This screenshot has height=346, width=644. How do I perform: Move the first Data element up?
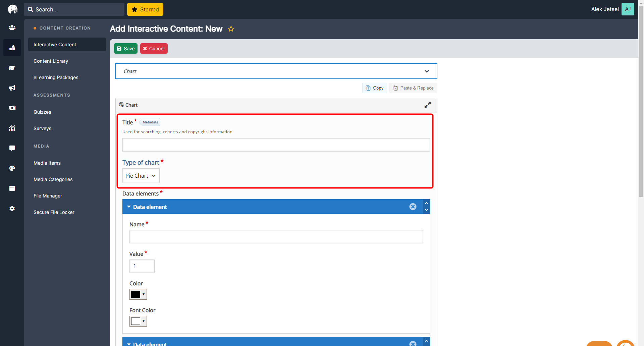(426, 203)
